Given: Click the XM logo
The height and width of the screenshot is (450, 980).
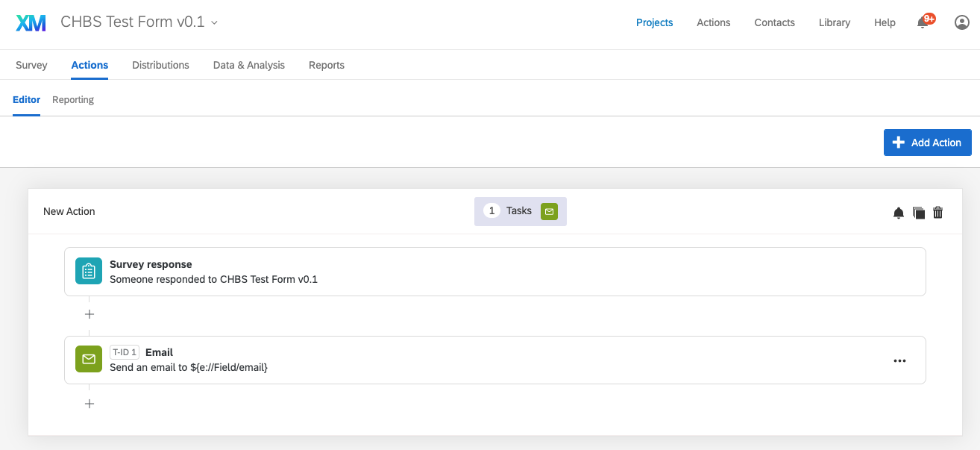Looking at the screenshot, I should pyautogui.click(x=31, y=22).
